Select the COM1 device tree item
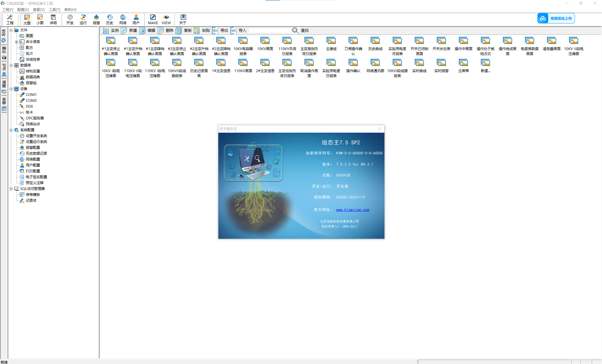 pyautogui.click(x=31, y=95)
